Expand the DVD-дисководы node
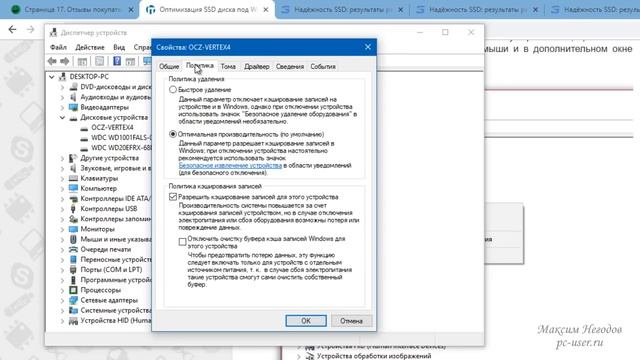 coord(62,87)
